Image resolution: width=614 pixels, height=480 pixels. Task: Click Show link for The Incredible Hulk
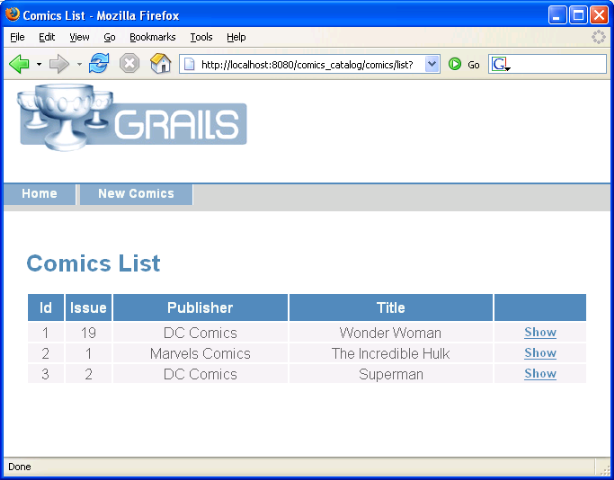click(x=540, y=353)
